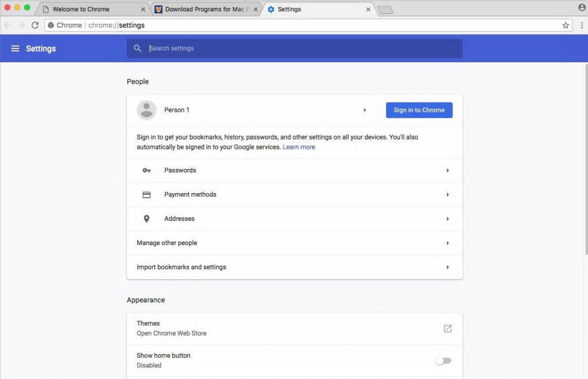Click the back navigation arrow
Image resolution: width=588 pixels, height=379 pixels.
pyautogui.click(x=7, y=25)
